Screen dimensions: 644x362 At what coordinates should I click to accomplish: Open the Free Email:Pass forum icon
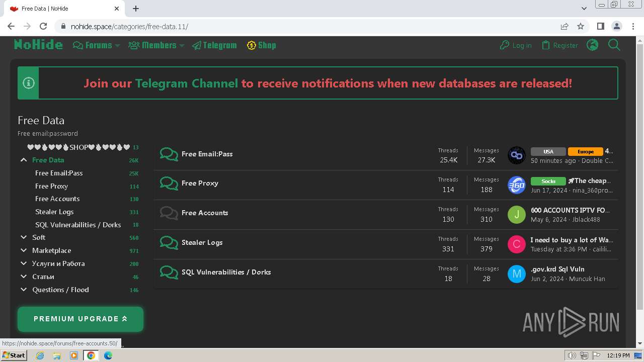coord(169,154)
